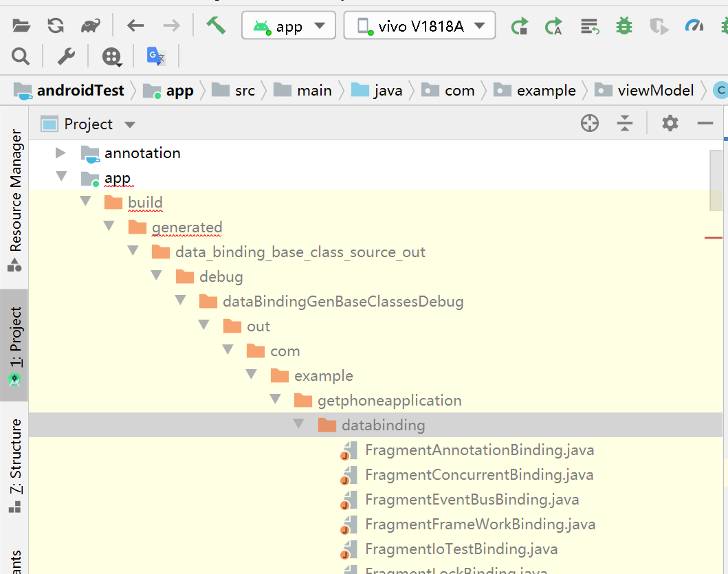The height and width of the screenshot is (574, 728).
Task: Navigate forward with right arrow
Action: (171, 25)
